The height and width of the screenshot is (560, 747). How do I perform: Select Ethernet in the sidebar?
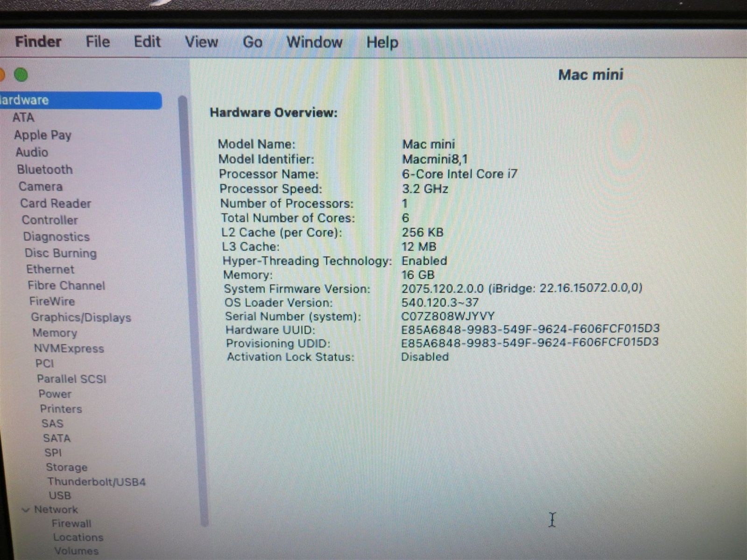50,269
